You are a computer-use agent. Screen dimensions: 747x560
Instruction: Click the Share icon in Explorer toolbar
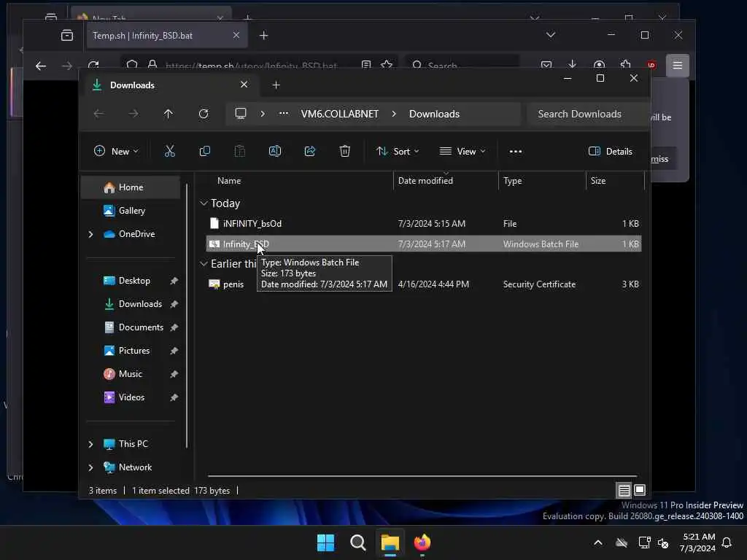pos(309,152)
